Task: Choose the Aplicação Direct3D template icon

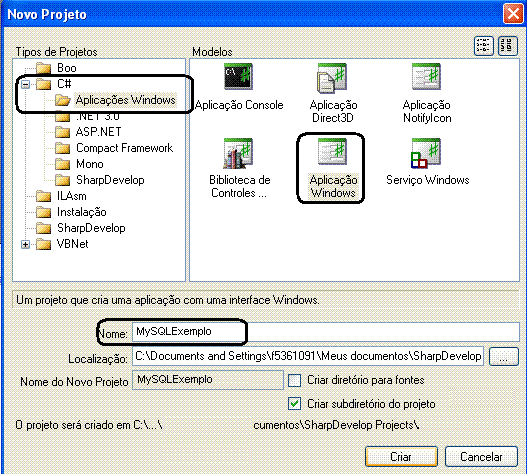Action: click(x=332, y=78)
